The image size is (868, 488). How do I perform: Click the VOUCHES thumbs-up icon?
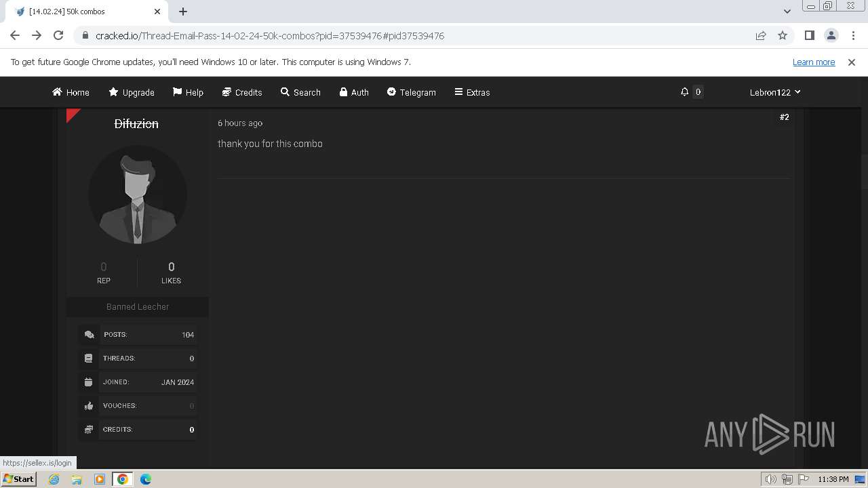point(88,406)
